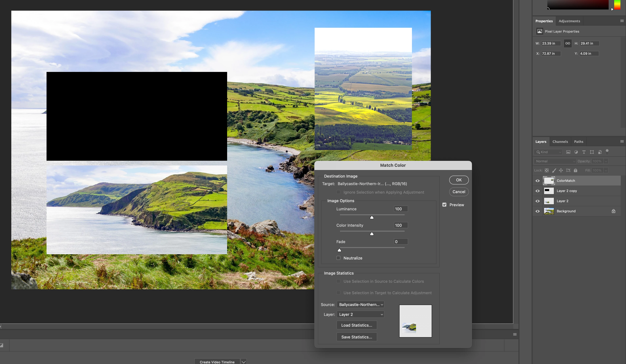The image size is (626, 364).
Task: Open the Layer dropdown showing Layer 2
Action: coord(361,314)
